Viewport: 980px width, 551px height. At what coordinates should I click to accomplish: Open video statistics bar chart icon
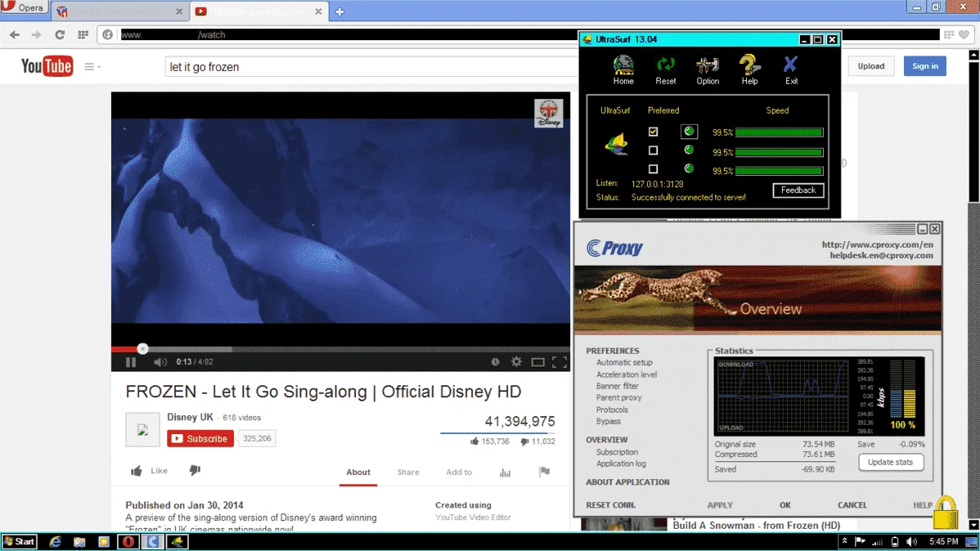[x=505, y=473]
